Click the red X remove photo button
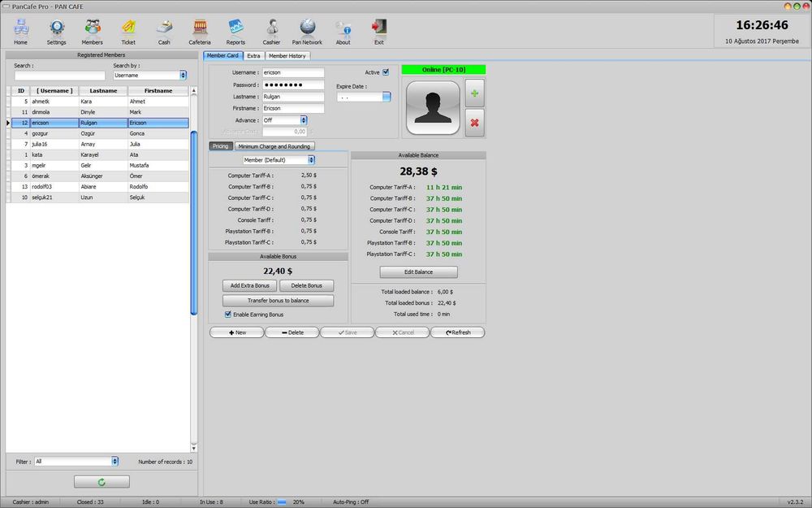The image size is (812, 508). tap(474, 123)
